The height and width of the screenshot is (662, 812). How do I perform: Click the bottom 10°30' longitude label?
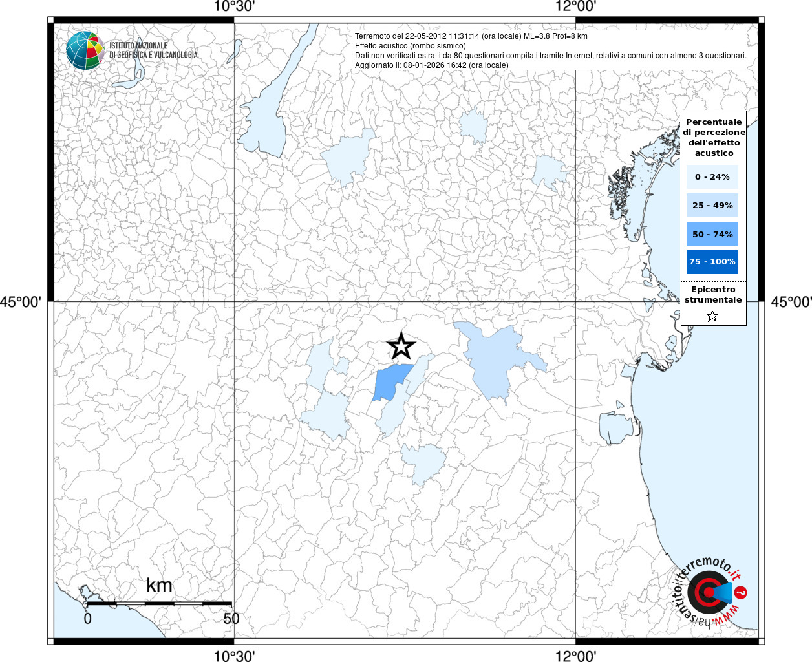234,656
